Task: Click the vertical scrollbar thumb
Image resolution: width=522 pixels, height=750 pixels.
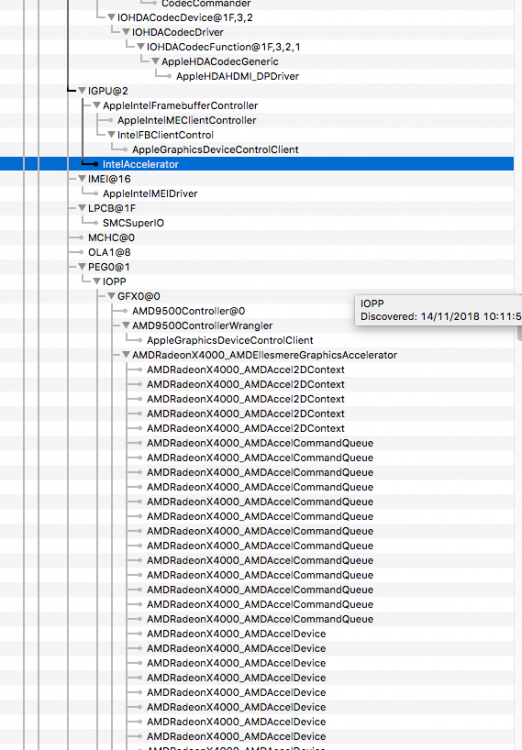Action: 519,334
